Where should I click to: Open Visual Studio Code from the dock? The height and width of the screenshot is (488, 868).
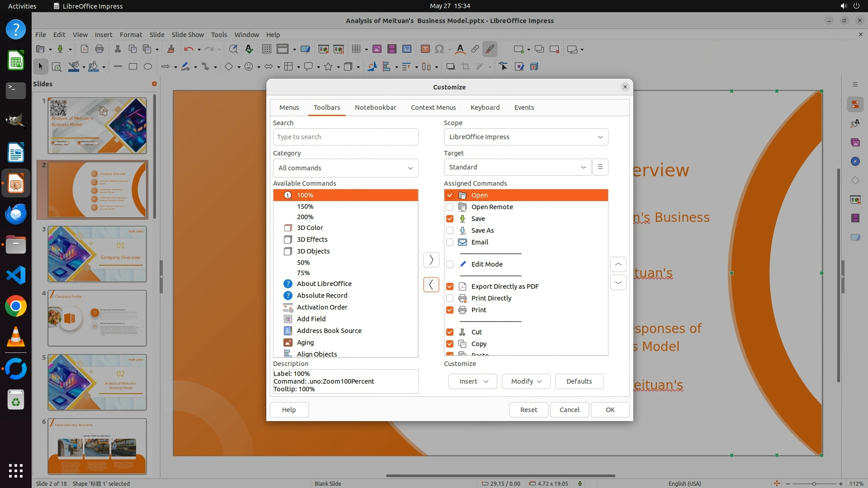16,275
